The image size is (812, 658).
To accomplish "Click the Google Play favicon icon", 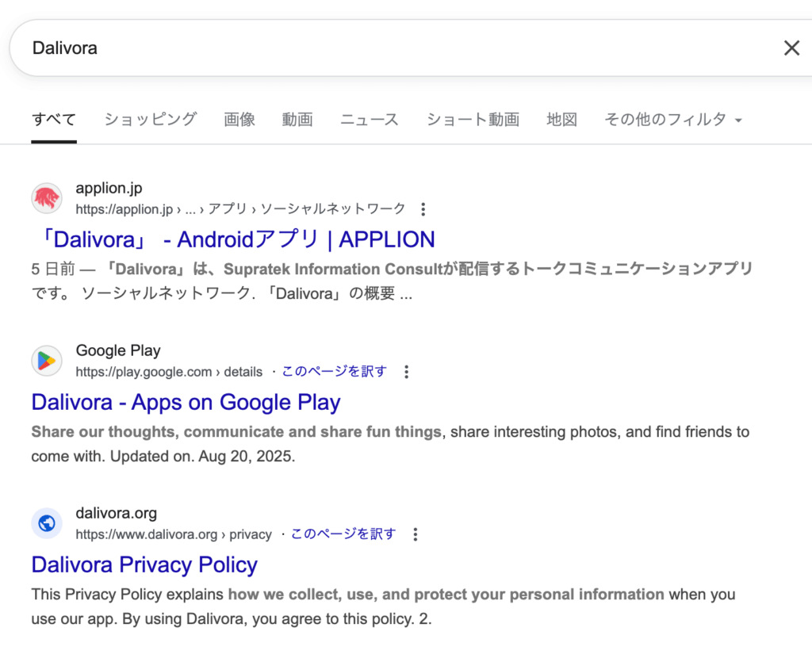I will pos(47,361).
